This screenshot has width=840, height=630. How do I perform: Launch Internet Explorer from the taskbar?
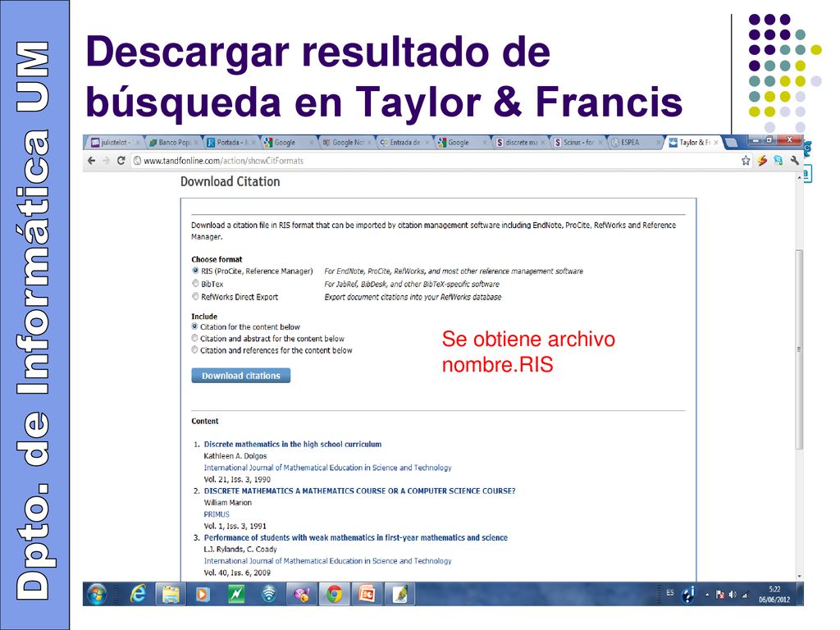click(138, 594)
